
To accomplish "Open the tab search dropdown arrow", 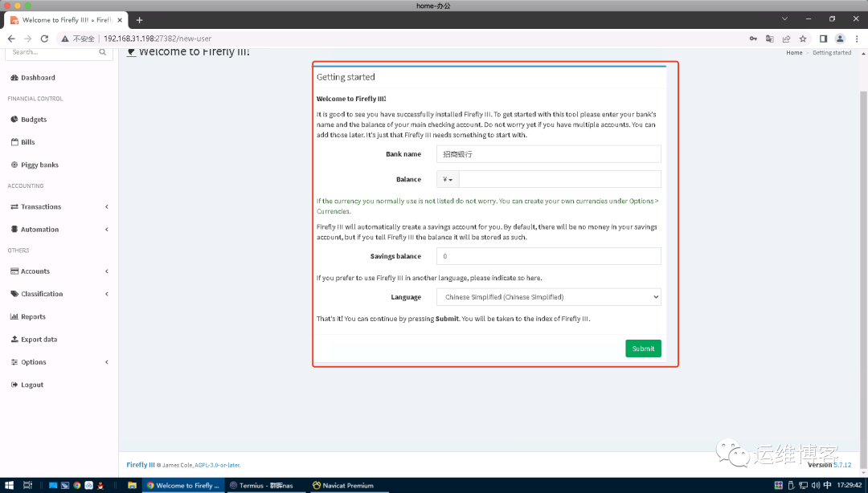I will pyautogui.click(x=784, y=18).
